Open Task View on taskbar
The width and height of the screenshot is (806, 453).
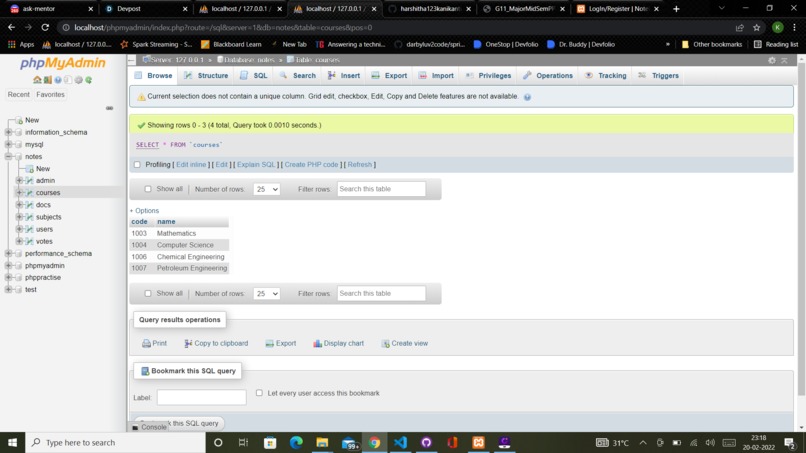pos(244,443)
